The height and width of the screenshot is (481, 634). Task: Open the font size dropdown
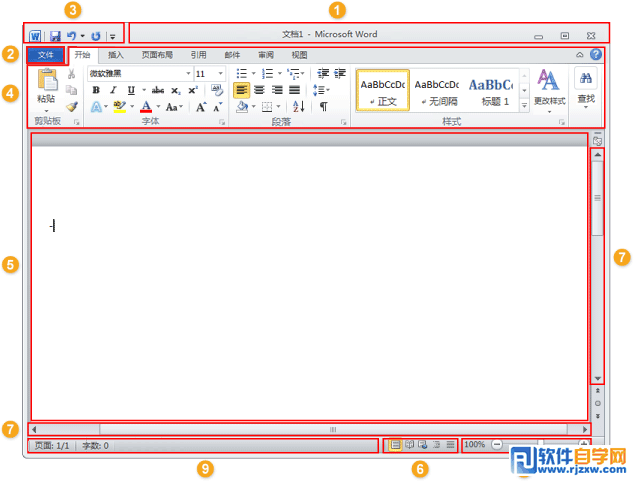(x=220, y=74)
